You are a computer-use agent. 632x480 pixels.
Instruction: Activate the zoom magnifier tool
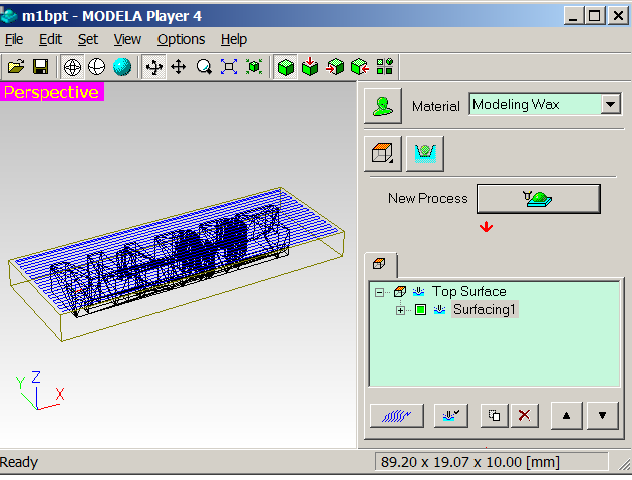click(204, 66)
